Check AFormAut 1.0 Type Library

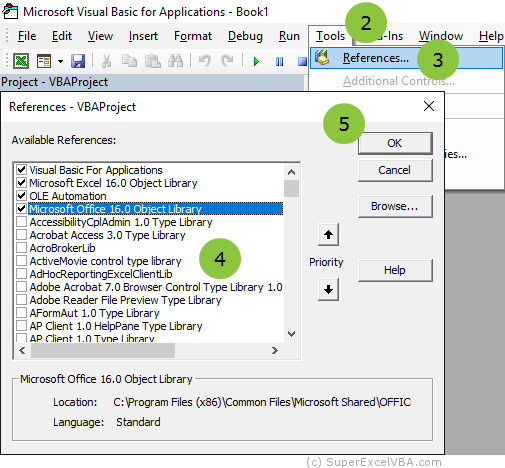click(21, 313)
